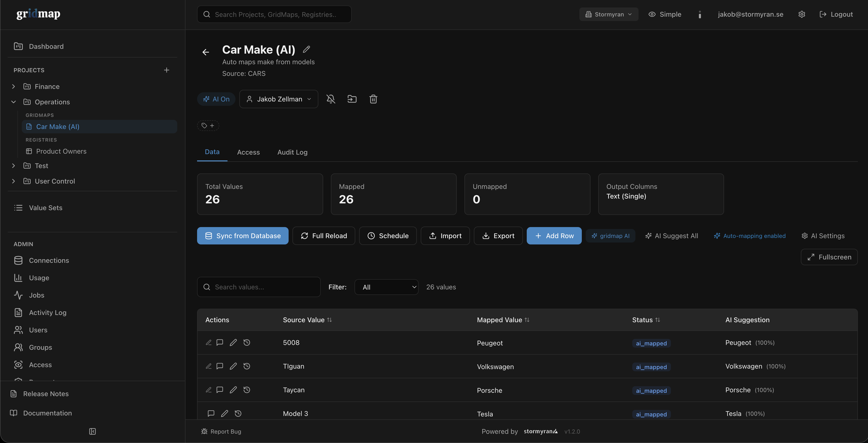Enter Fullscreen view

coord(829,257)
